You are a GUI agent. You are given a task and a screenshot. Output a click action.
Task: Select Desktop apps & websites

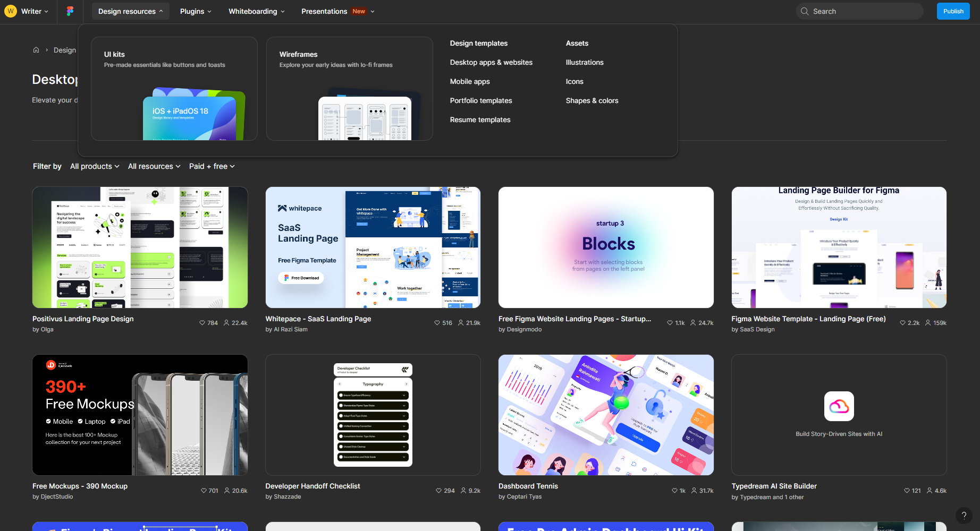(x=491, y=62)
